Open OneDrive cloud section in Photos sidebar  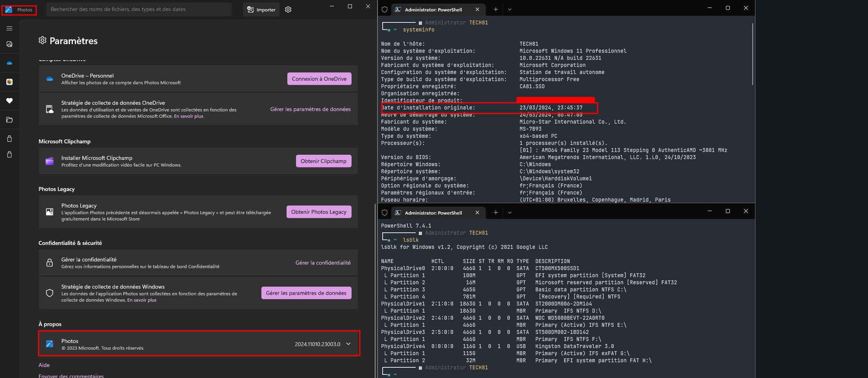tap(9, 63)
